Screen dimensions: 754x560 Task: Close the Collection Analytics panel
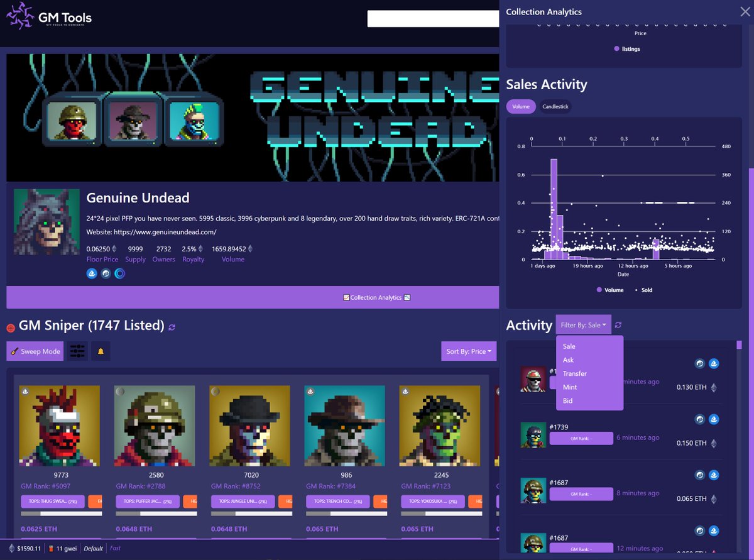click(745, 11)
